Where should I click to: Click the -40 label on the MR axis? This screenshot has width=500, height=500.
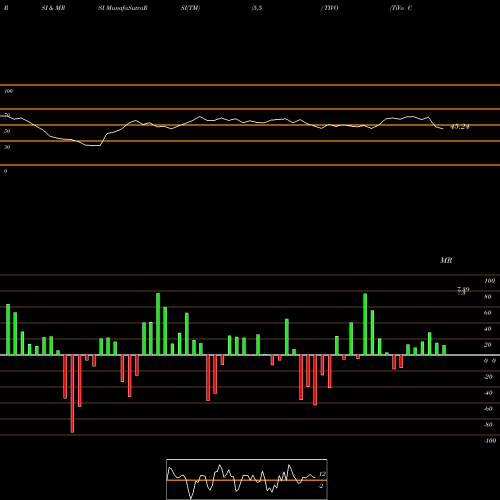click(488, 393)
